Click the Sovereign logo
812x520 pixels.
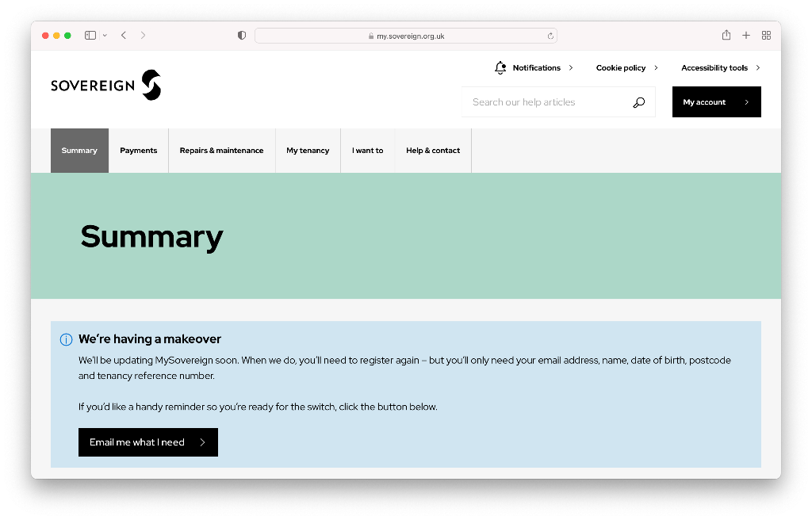point(105,86)
